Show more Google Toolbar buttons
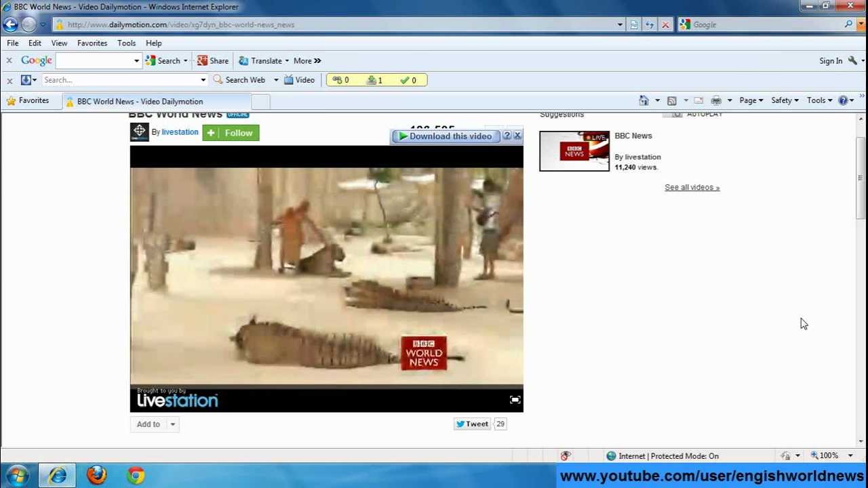The image size is (868, 488). click(307, 61)
